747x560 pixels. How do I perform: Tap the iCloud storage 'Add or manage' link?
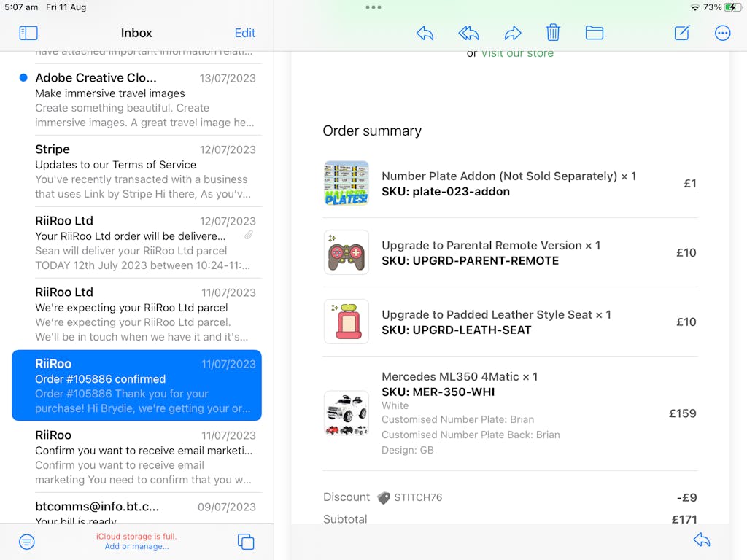[x=136, y=546]
